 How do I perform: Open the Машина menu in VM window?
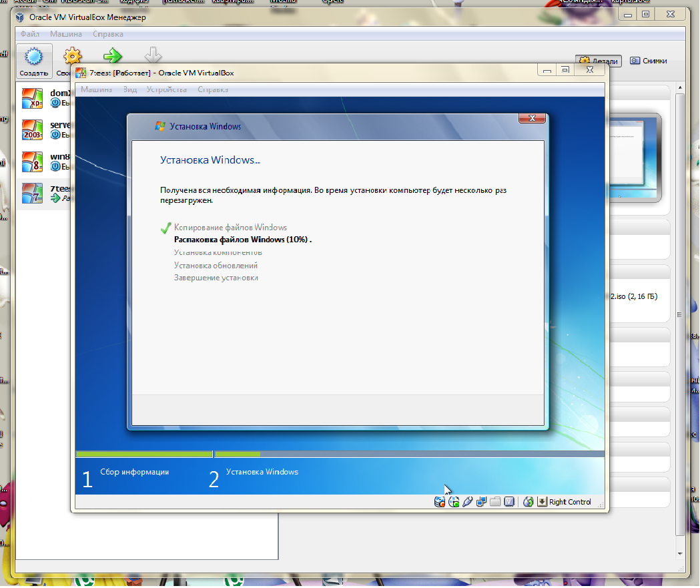pos(97,89)
